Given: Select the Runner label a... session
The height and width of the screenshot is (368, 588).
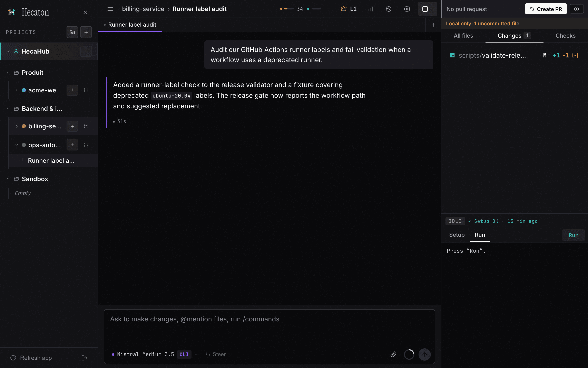Looking at the screenshot, I should click(x=53, y=161).
